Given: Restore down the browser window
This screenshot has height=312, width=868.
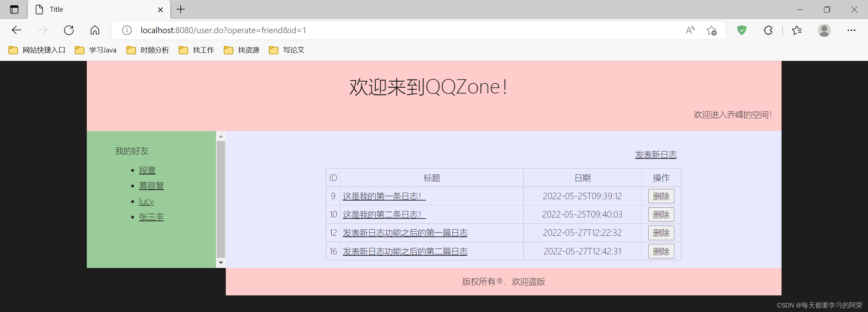Looking at the screenshot, I should pyautogui.click(x=827, y=9).
